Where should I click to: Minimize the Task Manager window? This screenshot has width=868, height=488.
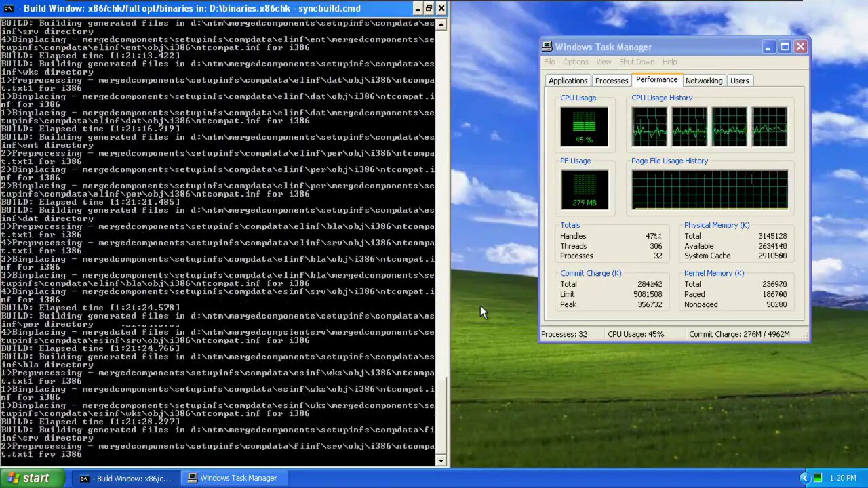pos(768,47)
